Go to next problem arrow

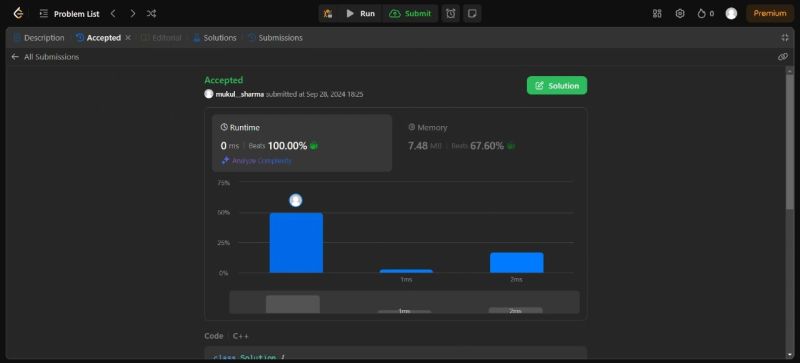coord(133,14)
